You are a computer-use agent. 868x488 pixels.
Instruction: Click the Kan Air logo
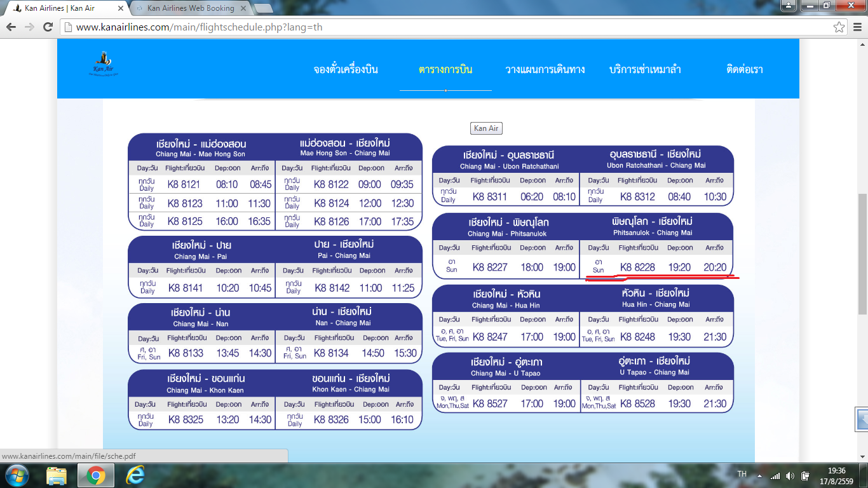point(102,64)
